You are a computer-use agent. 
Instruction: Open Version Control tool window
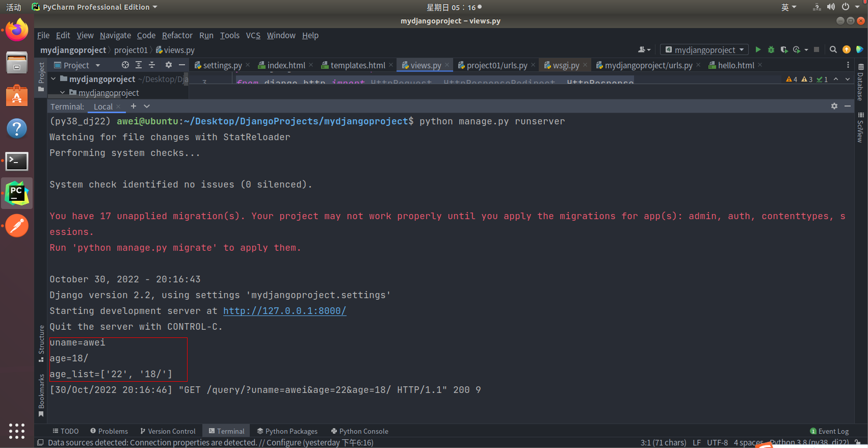[x=168, y=431]
